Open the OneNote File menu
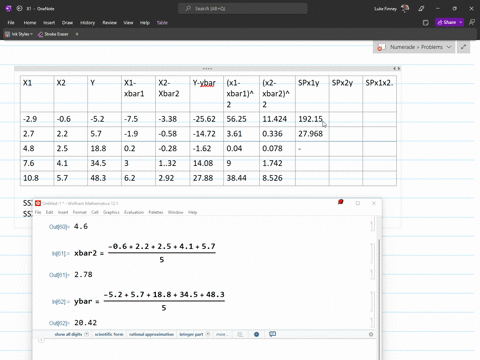Viewport: 480px width, 360px height. pyautogui.click(x=11, y=23)
